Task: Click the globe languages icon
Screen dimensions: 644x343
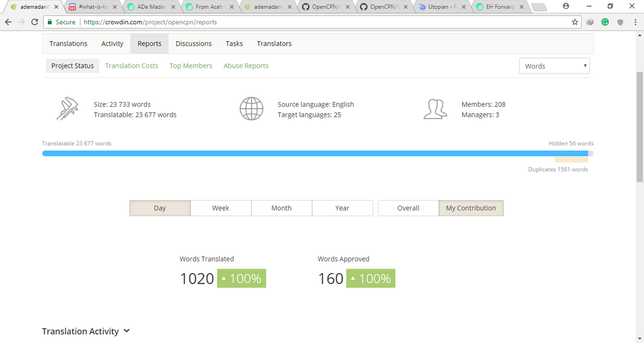Action: click(252, 109)
